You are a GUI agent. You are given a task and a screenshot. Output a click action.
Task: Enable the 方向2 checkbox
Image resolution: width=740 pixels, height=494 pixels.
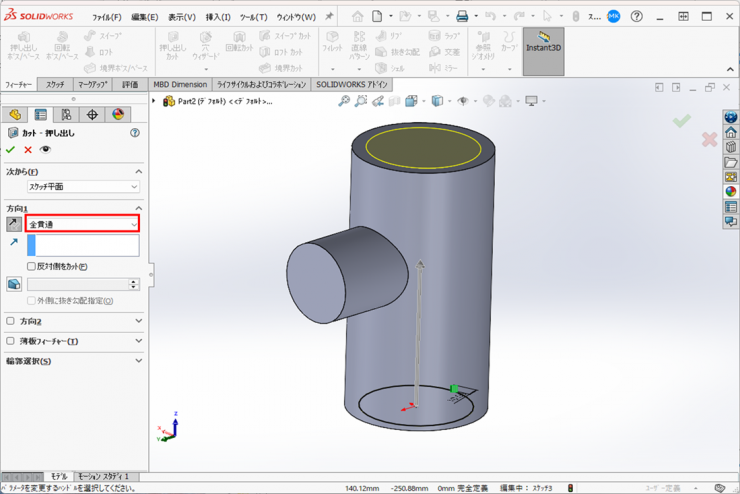11,321
